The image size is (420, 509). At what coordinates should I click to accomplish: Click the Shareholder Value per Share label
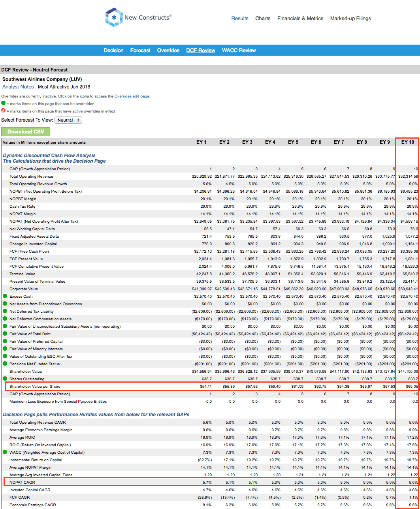(35, 387)
